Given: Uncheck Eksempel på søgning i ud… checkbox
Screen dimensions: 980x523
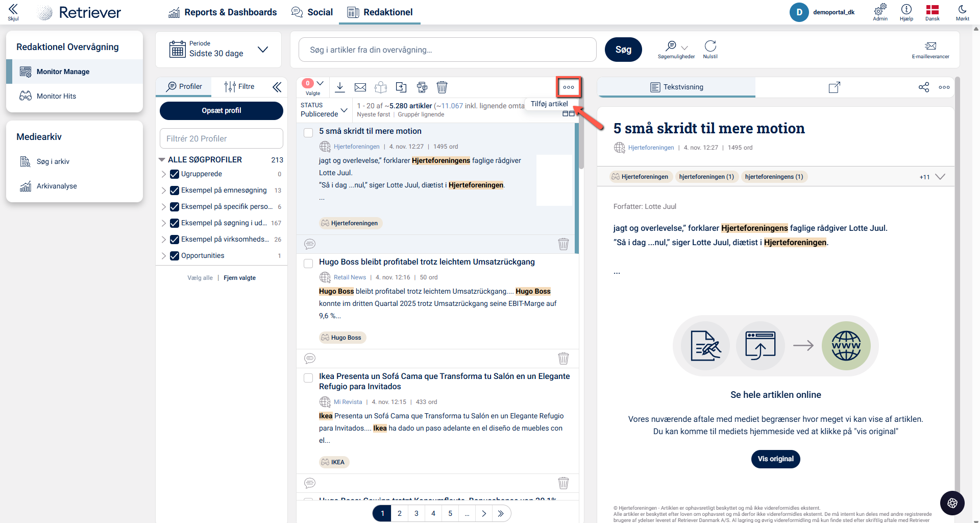Looking at the screenshot, I should coord(175,223).
